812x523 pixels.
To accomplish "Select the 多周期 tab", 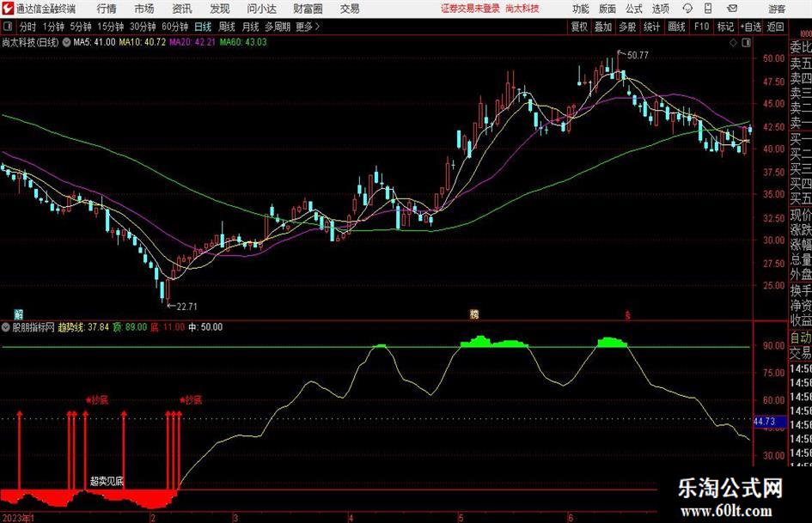I will tap(278, 27).
